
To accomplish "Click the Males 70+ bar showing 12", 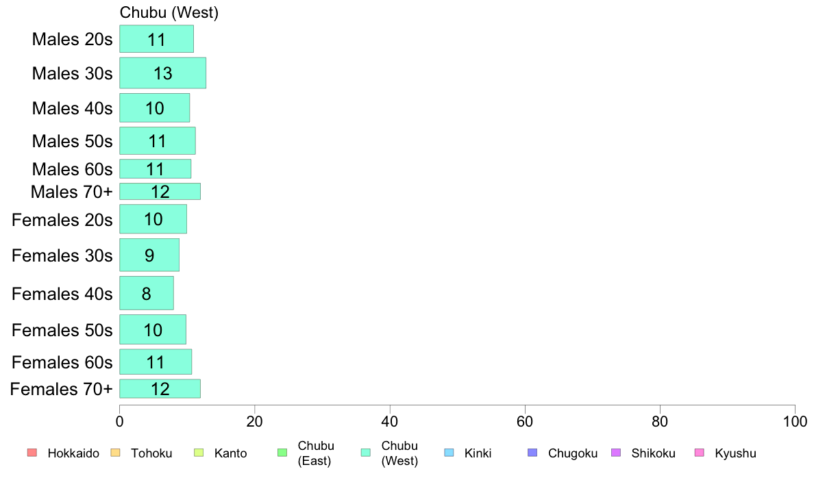I will pos(160,192).
